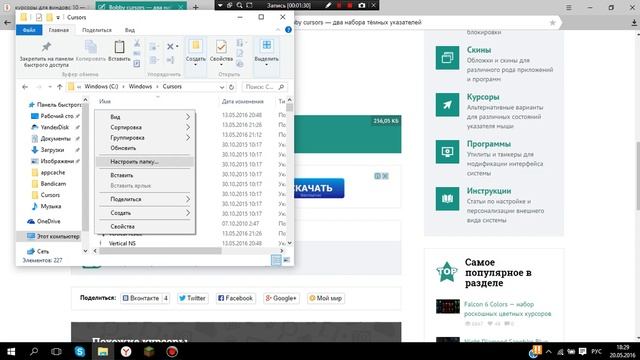Bookmark page with browser star icon
The width and height of the screenshot is (640, 360).
(553, 23)
